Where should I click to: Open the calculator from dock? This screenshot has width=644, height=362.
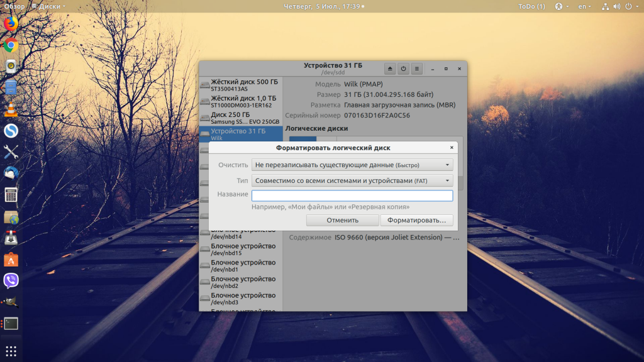tap(11, 195)
